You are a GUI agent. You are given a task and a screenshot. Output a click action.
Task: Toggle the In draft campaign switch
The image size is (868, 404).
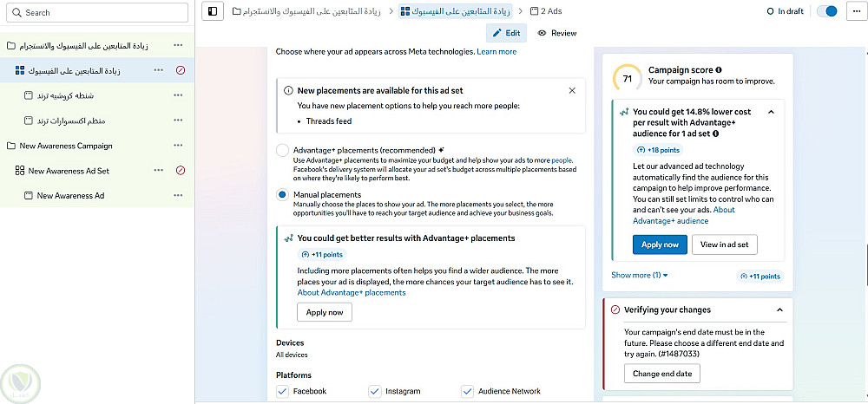pyautogui.click(x=827, y=11)
